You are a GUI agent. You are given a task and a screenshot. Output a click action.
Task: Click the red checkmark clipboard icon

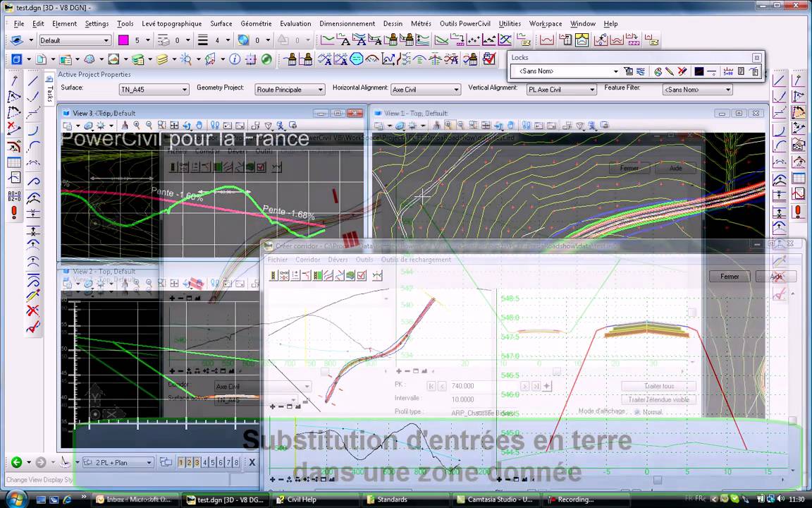tap(489, 59)
